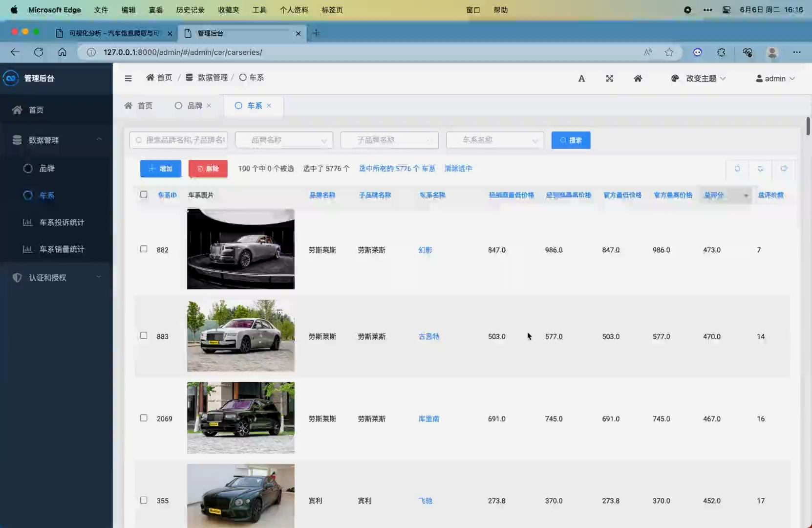This screenshot has height=528, width=812.
Task: Click the red 删除 button
Action: tap(208, 169)
